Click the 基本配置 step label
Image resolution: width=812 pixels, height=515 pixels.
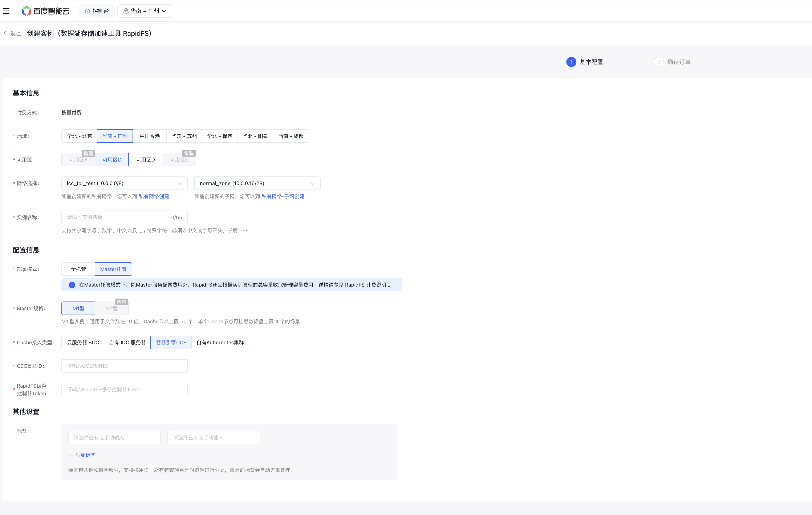(592, 62)
